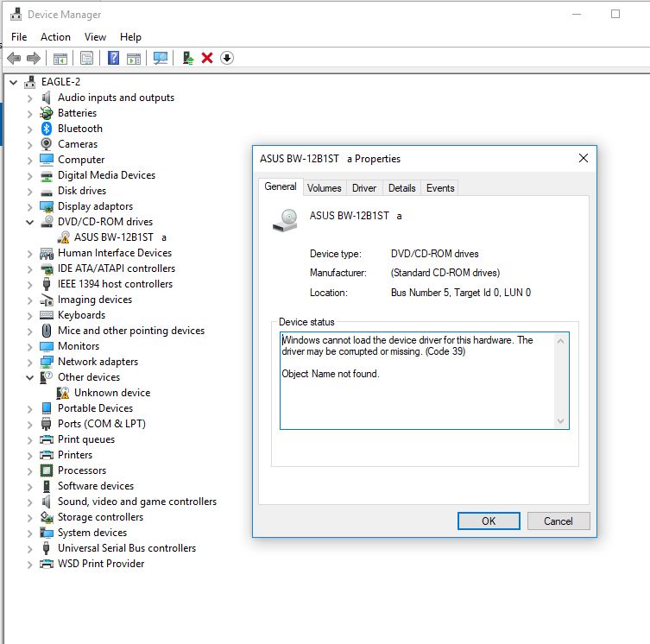Open the Help menu

click(130, 37)
